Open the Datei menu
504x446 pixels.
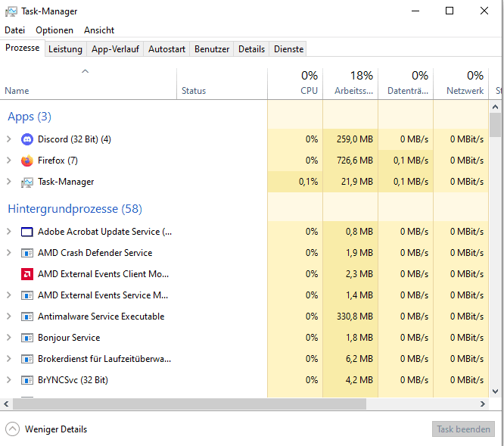(x=15, y=30)
